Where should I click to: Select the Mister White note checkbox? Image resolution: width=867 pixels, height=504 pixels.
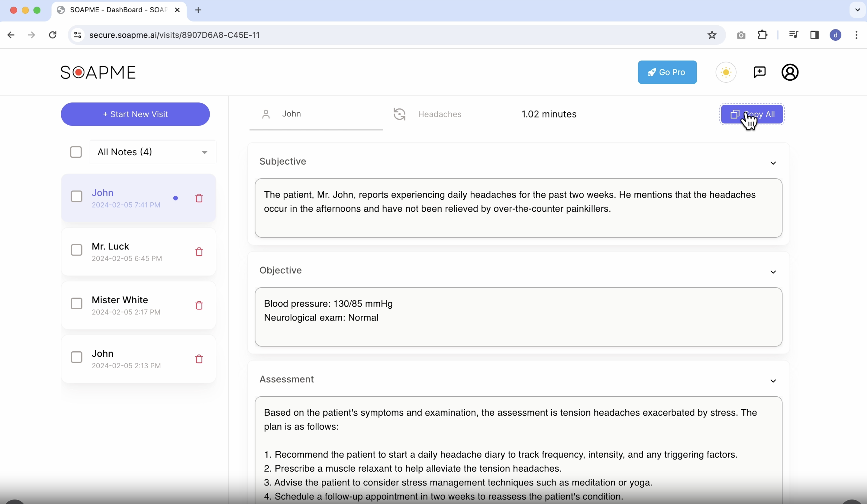click(x=77, y=304)
